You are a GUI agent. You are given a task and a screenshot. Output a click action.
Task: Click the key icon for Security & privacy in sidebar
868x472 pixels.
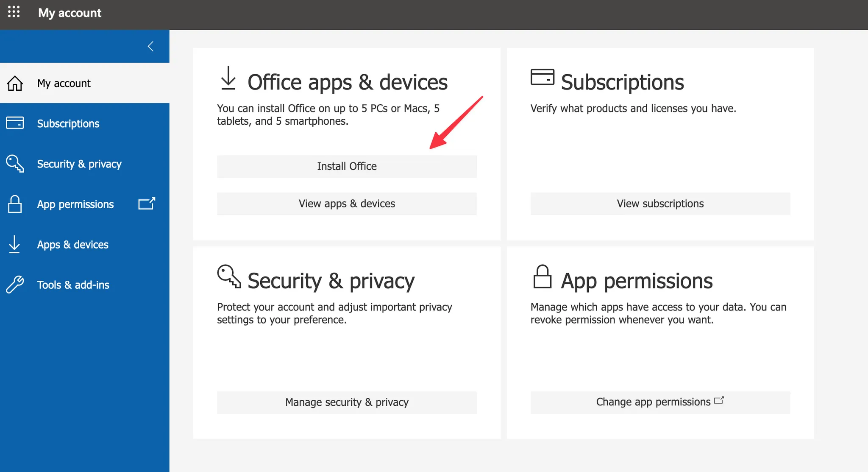tap(15, 164)
